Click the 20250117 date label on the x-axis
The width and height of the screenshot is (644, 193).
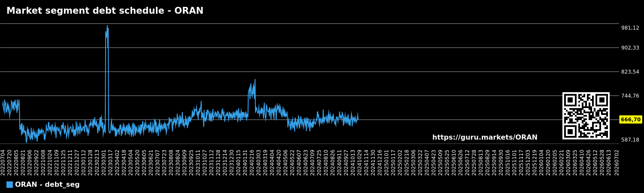pos(393,162)
